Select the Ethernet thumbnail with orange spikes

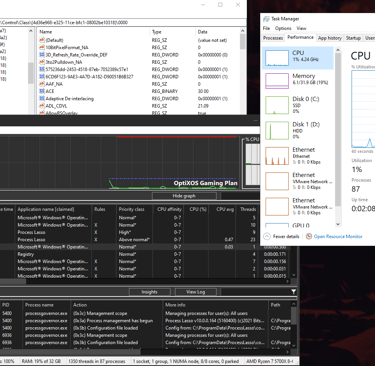277,156
